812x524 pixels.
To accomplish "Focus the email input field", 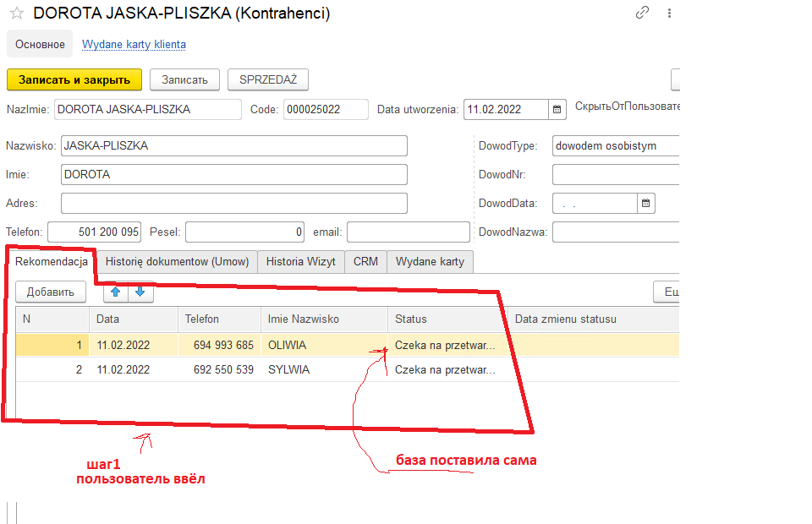I will [408, 232].
